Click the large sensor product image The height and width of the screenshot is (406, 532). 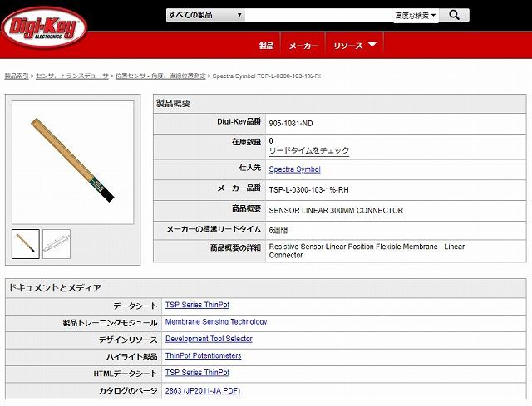coord(72,162)
